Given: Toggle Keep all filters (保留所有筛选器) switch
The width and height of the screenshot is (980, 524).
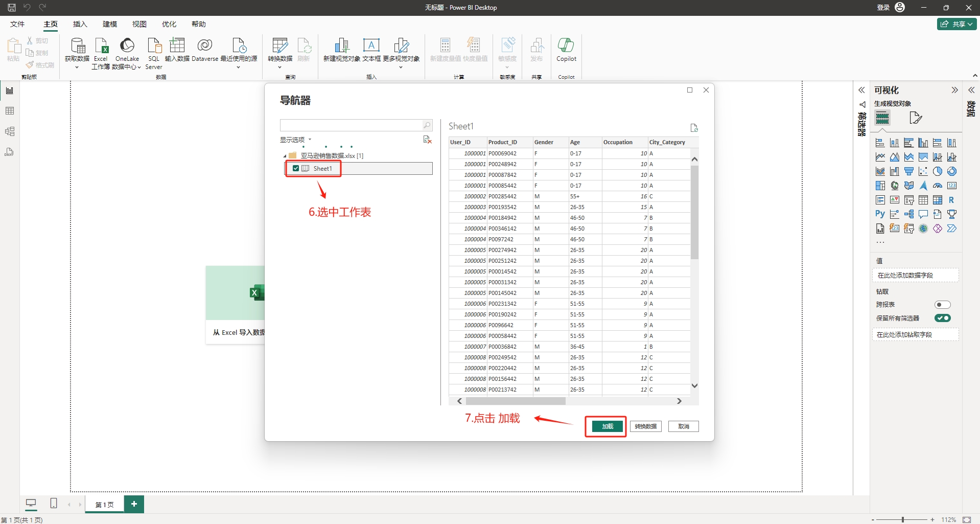Looking at the screenshot, I should (942, 318).
